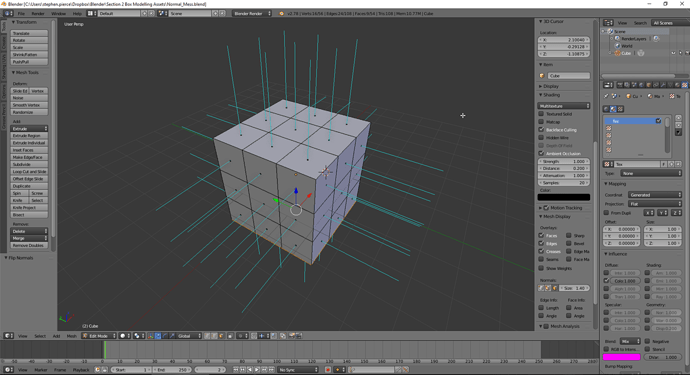Click the Subdivide button
Image resolution: width=690 pixels, height=375 pixels.
(x=29, y=164)
